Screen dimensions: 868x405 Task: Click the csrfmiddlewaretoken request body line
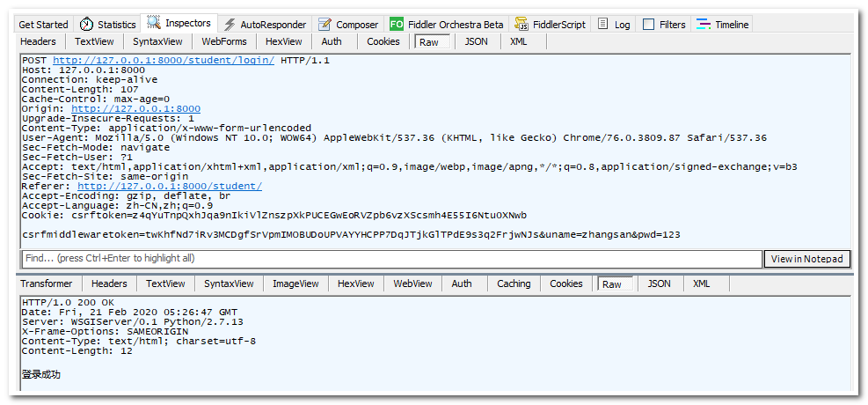[x=351, y=234]
